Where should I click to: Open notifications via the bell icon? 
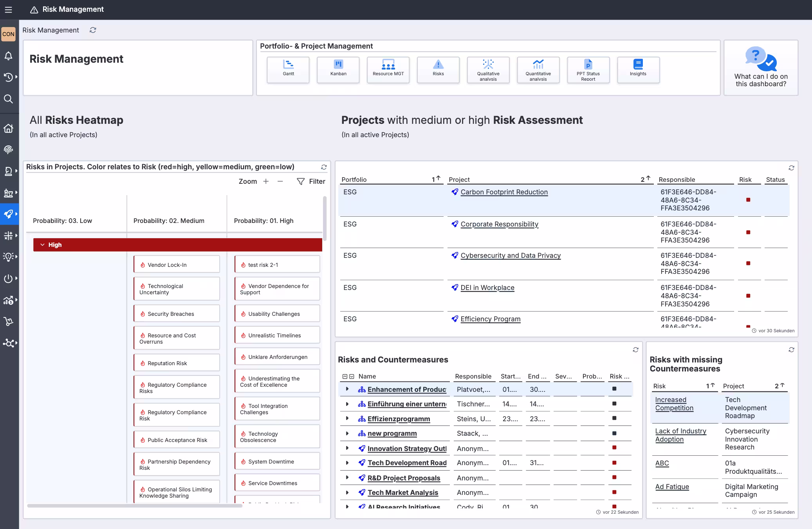pyautogui.click(x=9, y=56)
